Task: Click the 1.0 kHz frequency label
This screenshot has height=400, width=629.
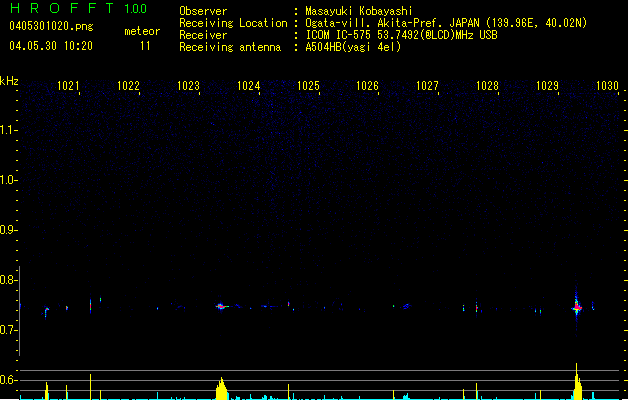Action: (x=8, y=180)
